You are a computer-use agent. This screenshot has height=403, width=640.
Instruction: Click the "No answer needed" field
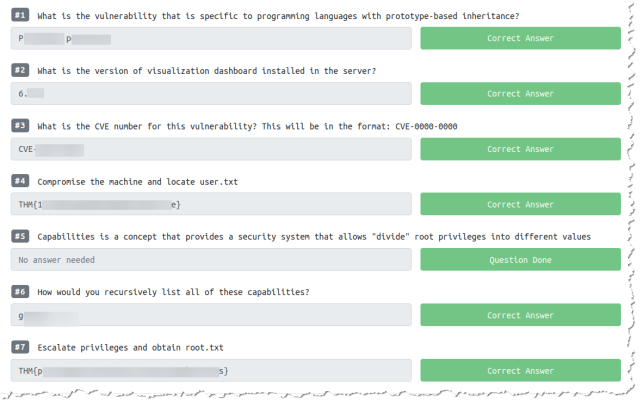point(212,259)
